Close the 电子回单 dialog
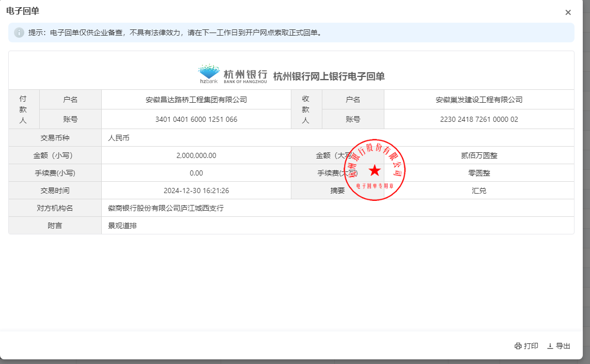Image resolution: width=590 pixels, height=364 pixels. pos(568,12)
